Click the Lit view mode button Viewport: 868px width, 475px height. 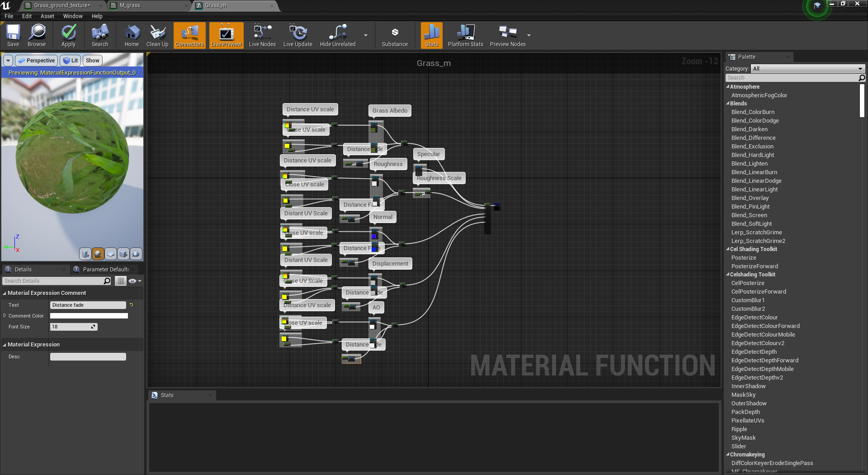pos(71,61)
